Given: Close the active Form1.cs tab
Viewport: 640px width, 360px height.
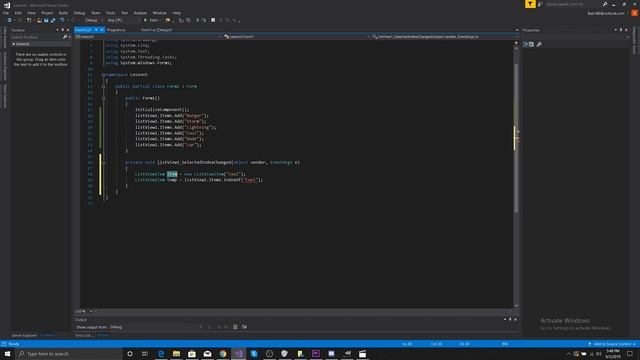Looking at the screenshot, I should pyautogui.click(x=102, y=30).
